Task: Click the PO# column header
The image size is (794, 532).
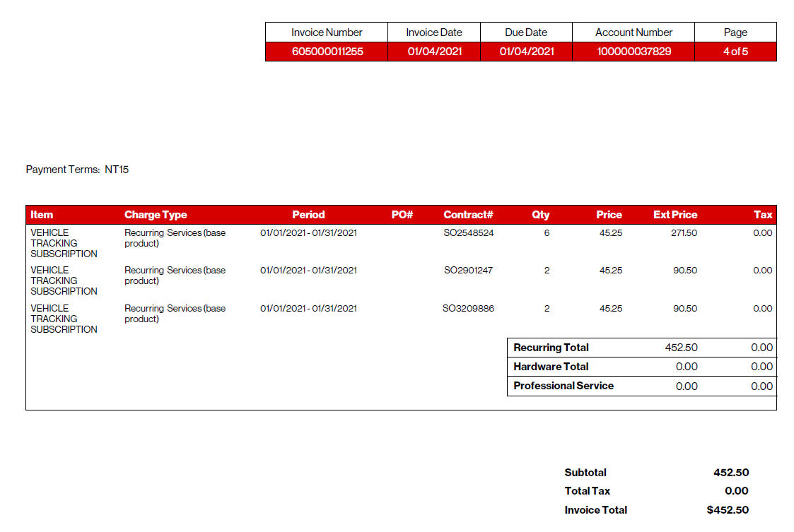Action: tap(402, 215)
